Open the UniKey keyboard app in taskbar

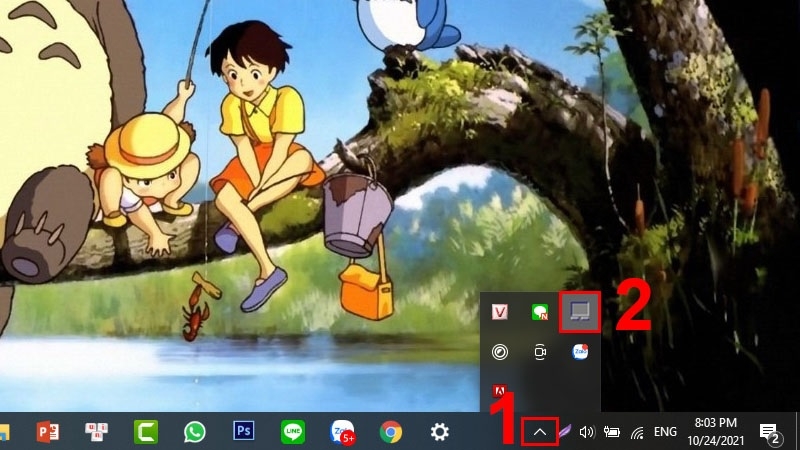tap(96, 432)
